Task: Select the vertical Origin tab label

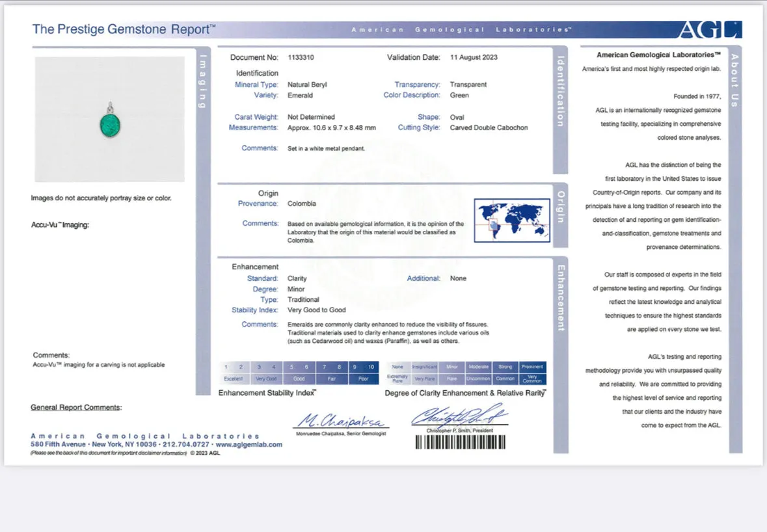Action: pyautogui.click(x=561, y=207)
